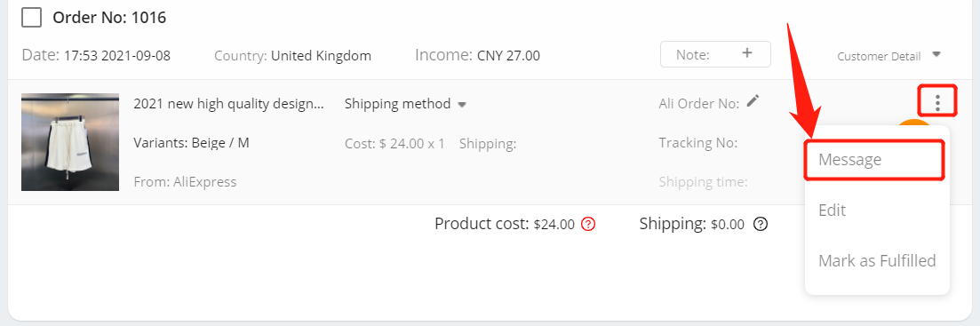Click the black help icon next to Shipping
The height and width of the screenshot is (326, 980).
coord(760,224)
